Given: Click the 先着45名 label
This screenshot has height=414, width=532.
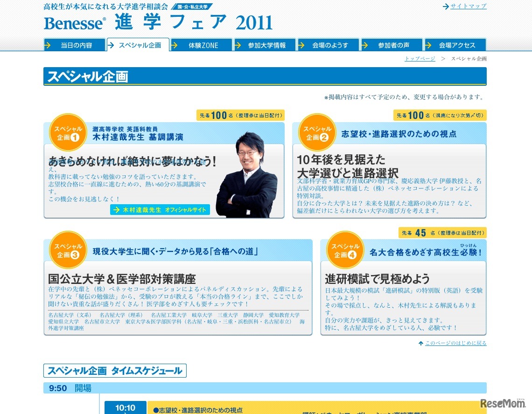Looking at the screenshot, I should pyautogui.click(x=443, y=233).
